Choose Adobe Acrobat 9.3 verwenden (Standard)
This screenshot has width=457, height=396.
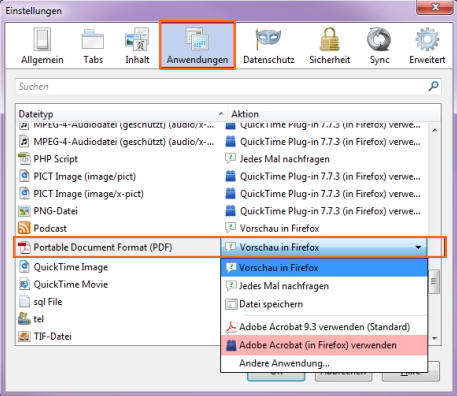[324, 327]
